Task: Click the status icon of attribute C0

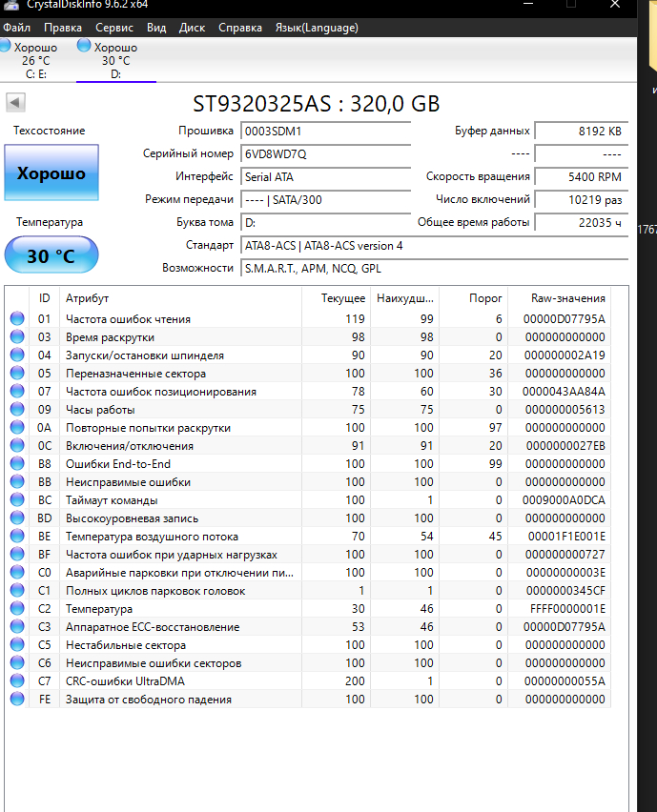Action: (17, 572)
